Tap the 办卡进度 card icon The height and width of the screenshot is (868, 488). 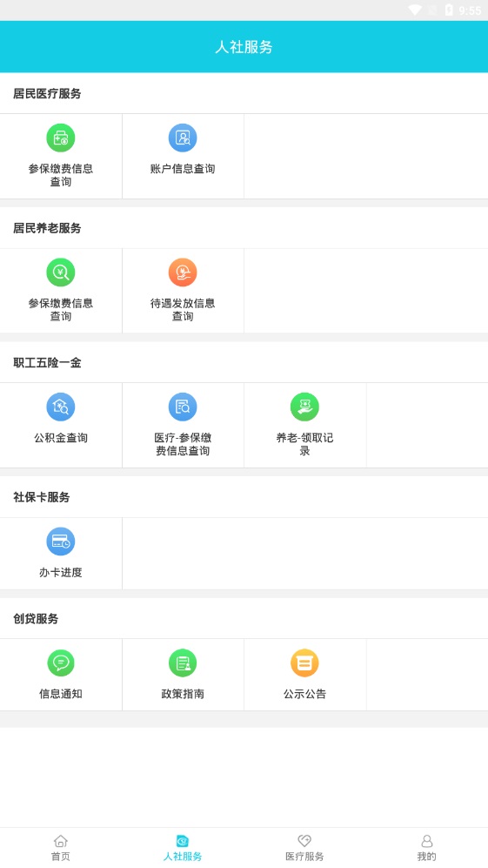[x=61, y=542]
